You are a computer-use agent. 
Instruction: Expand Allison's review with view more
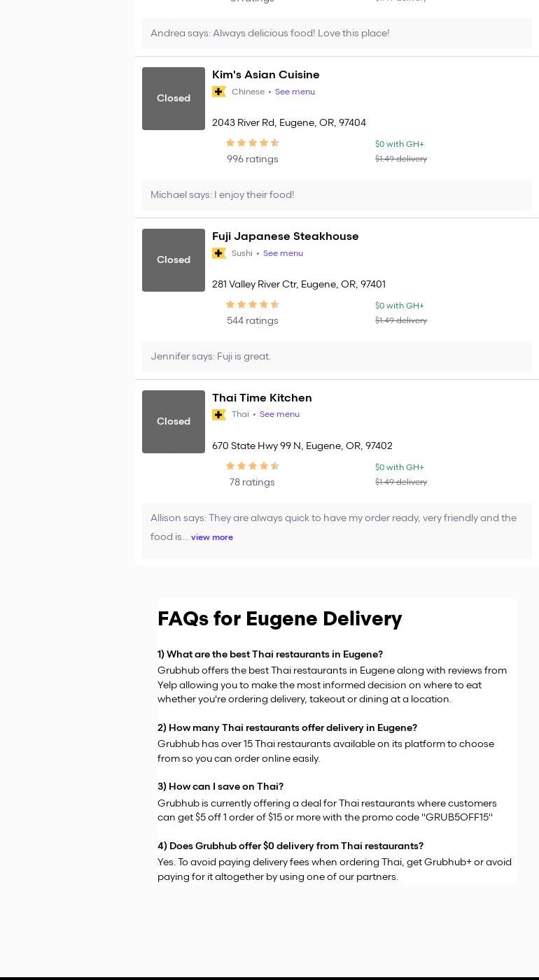[x=211, y=537]
